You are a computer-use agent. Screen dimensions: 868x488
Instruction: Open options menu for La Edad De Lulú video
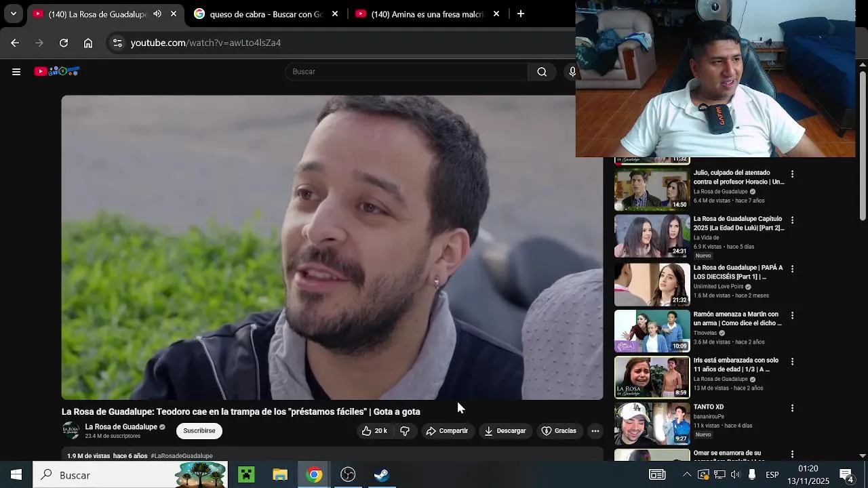pos(792,220)
